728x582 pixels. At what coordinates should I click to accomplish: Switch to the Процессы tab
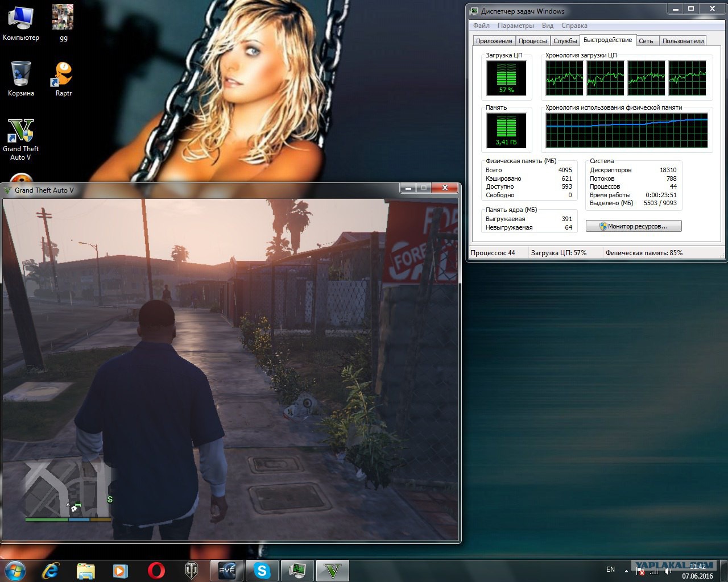533,41
